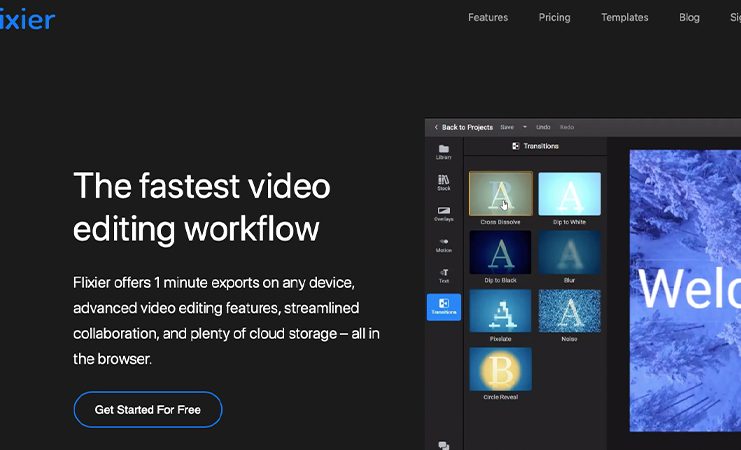The height and width of the screenshot is (450, 741).
Task: Select the Overlays sidebar icon
Action: (444, 214)
